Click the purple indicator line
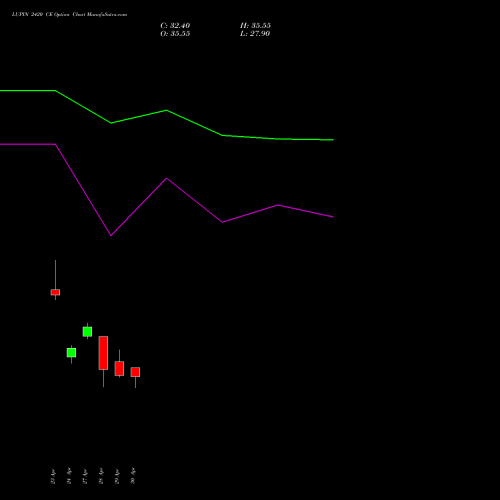Image resolution: width=500 pixels, height=500 pixels. click(x=167, y=179)
